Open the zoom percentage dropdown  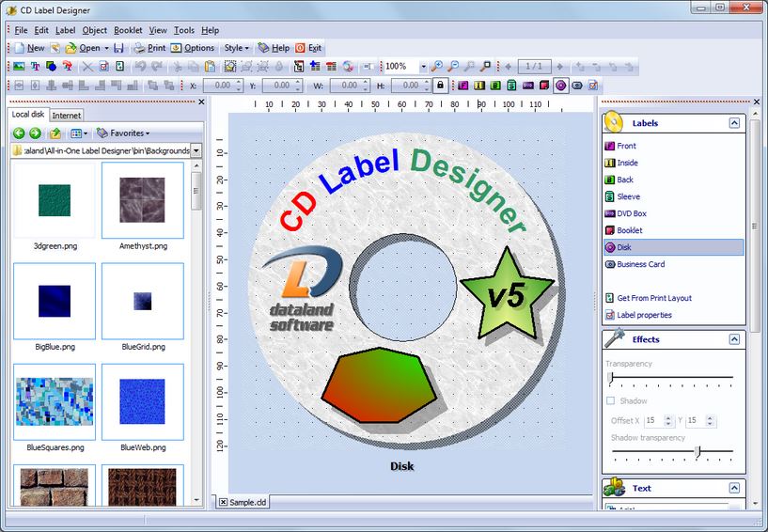click(x=424, y=66)
